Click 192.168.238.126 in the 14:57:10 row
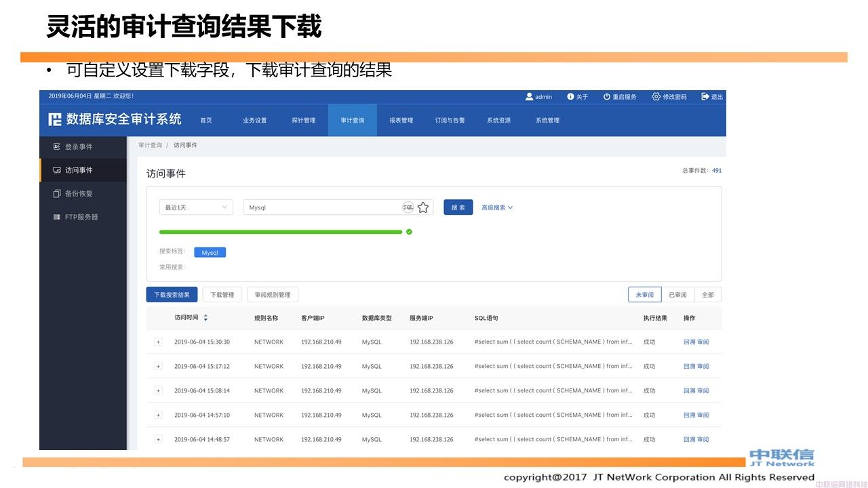Viewport: 868px width, 488px height. (431, 415)
